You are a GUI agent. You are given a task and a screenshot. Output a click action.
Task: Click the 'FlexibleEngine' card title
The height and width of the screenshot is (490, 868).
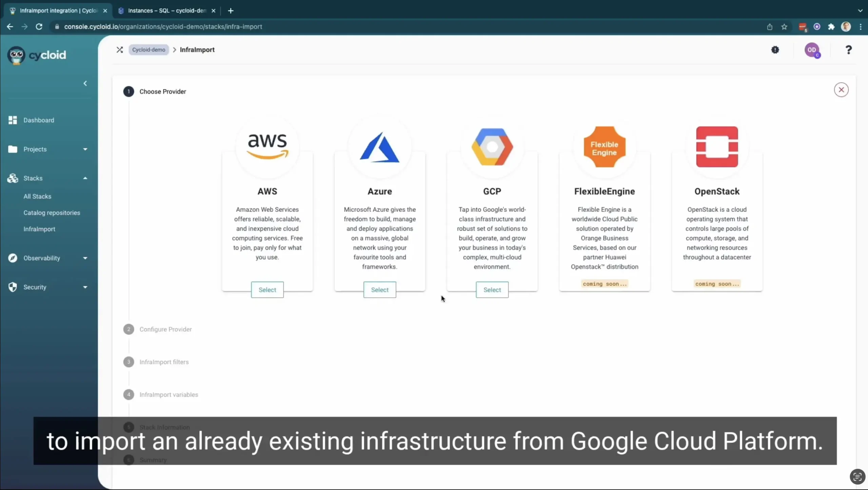(605, 191)
